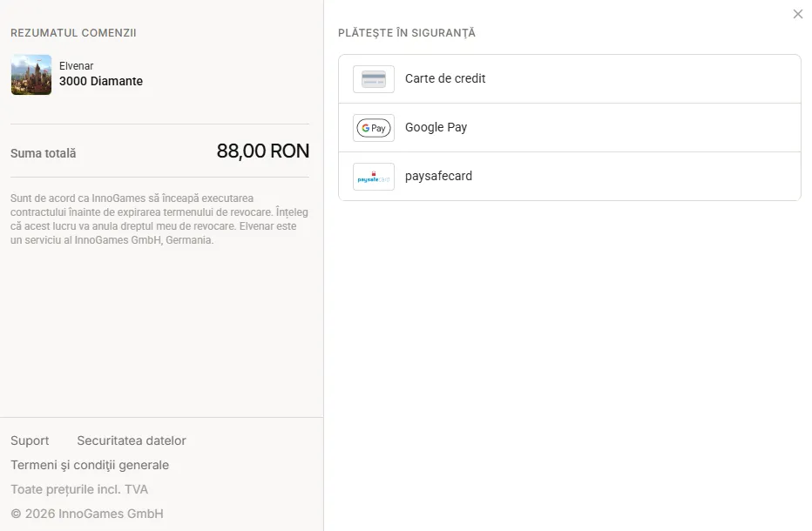Click the 88,00 RON total amount
This screenshot has width=812, height=531.
pyautogui.click(x=263, y=151)
